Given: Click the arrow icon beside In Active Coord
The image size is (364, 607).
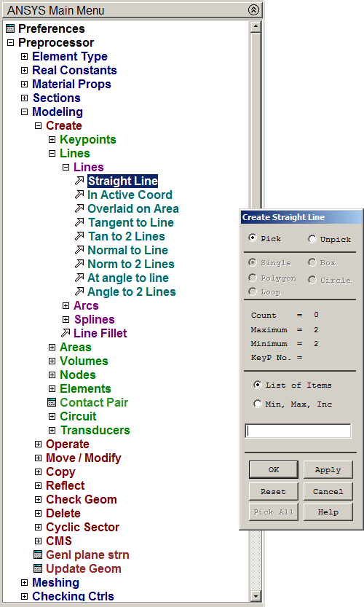Looking at the screenshot, I should pyautogui.click(x=79, y=195).
